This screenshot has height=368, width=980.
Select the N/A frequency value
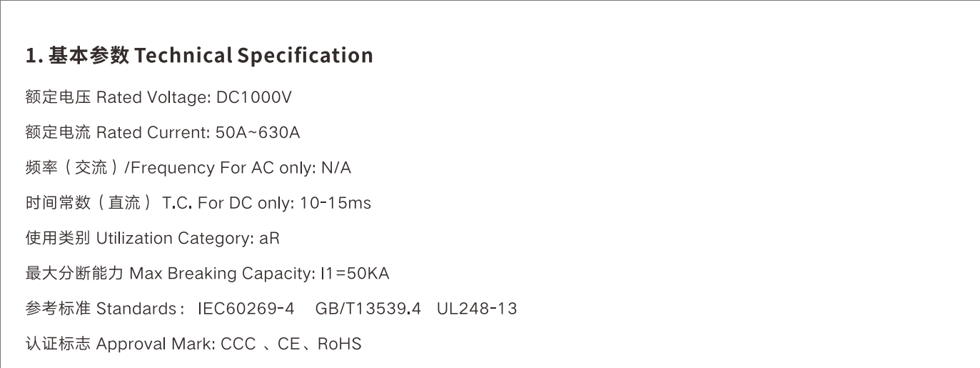point(336,168)
